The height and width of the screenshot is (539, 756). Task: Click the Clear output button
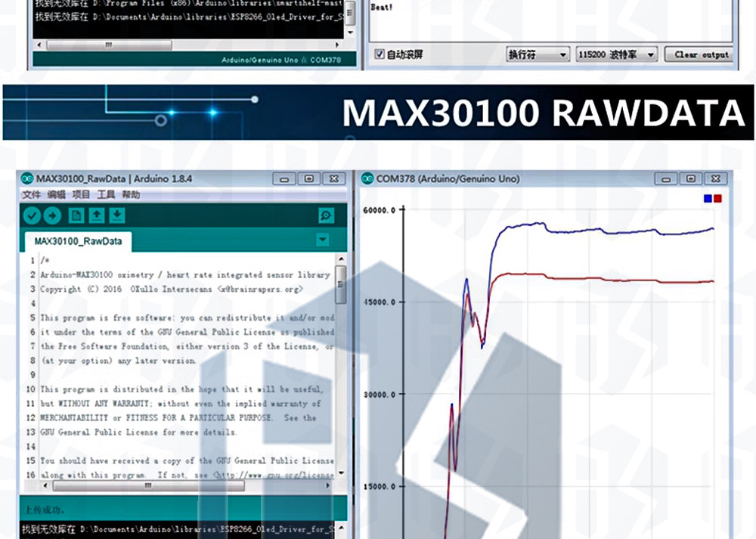coord(700,54)
